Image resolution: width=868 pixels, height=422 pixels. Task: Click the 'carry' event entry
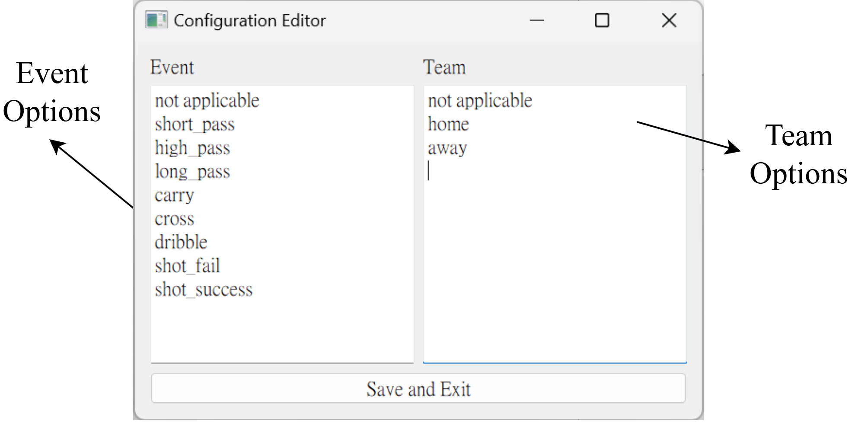coord(174,195)
